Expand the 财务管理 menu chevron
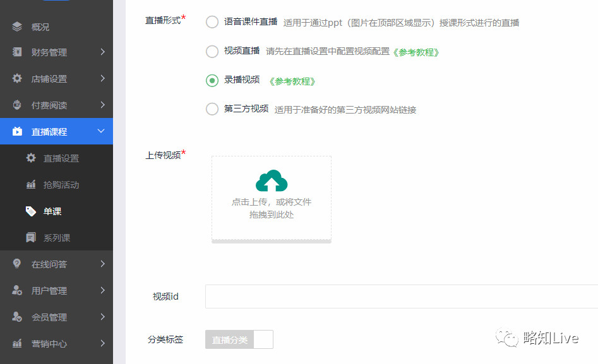 (x=102, y=52)
